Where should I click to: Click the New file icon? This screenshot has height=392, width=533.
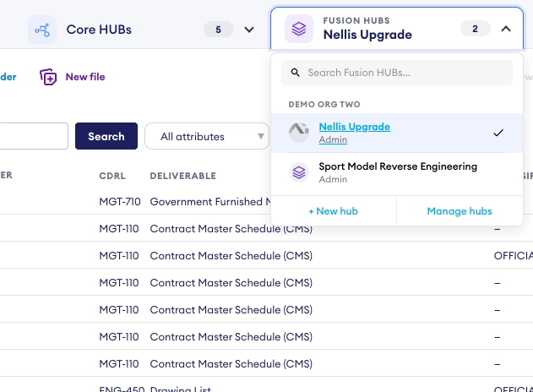click(48, 77)
